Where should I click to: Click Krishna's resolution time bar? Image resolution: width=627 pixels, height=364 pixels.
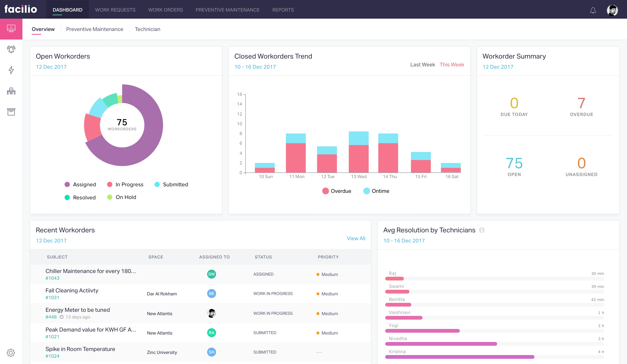(x=460, y=357)
